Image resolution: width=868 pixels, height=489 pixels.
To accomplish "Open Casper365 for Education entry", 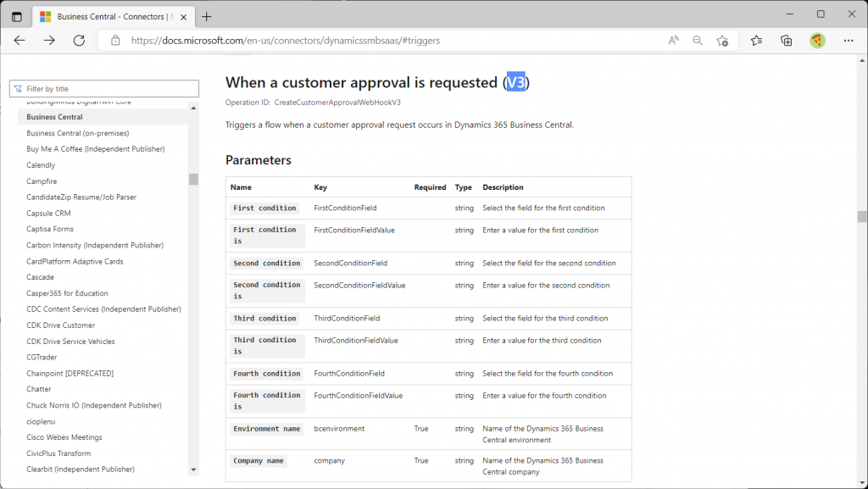I will coord(68,293).
